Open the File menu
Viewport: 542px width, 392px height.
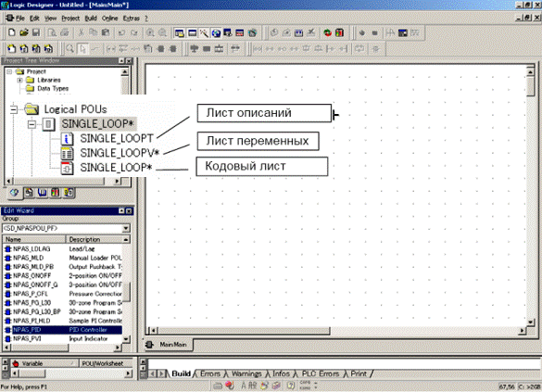[x=20, y=18]
